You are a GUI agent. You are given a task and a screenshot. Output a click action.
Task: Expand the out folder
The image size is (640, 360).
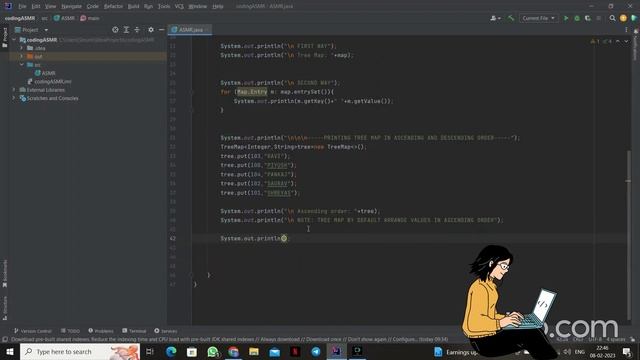pyautogui.click(x=22, y=56)
